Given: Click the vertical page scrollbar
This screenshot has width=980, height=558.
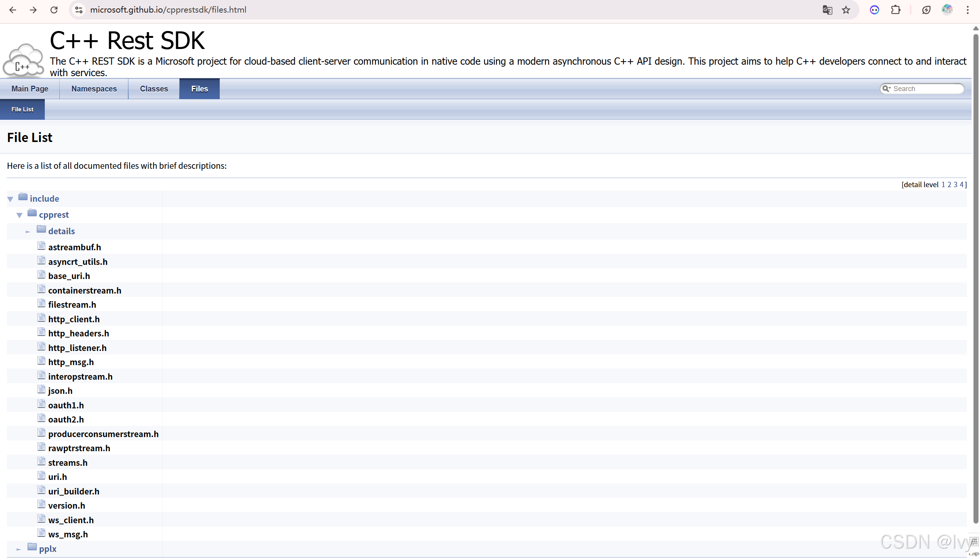Looking at the screenshot, I should [975, 268].
